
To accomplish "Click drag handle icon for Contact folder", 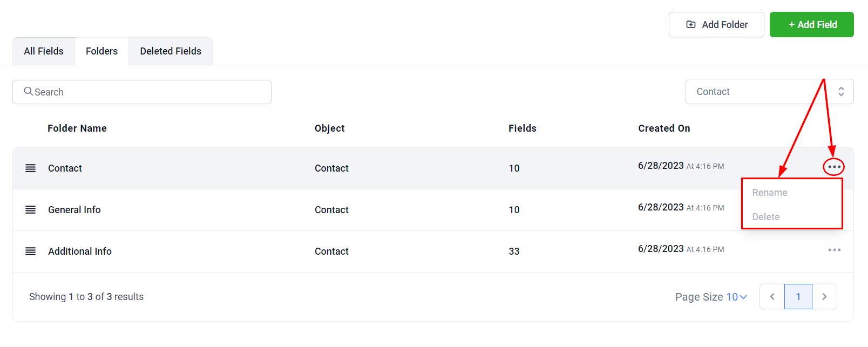I will click(x=31, y=168).
